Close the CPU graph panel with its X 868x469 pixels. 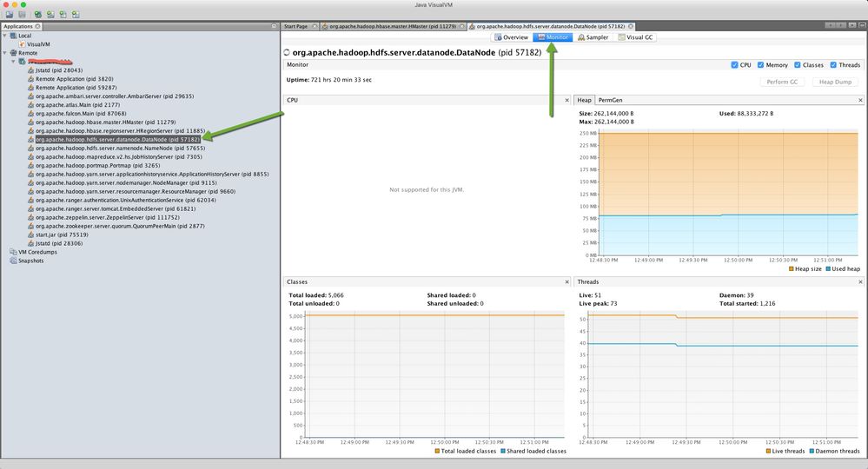[x=567, y=101]
